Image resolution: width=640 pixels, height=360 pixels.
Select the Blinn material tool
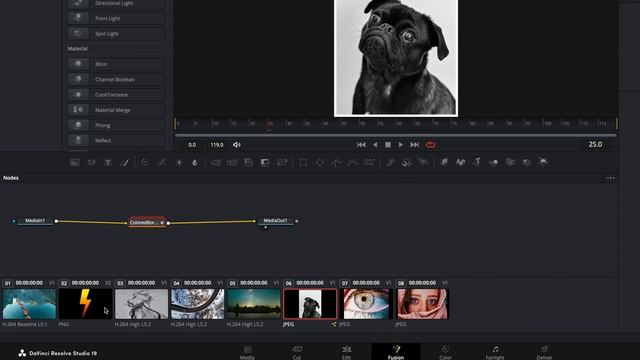pos(116,64)
